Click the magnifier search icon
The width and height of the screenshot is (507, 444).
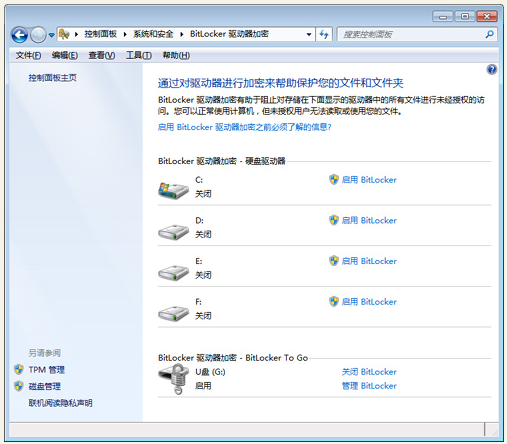pyautogui.click(x=490, y=34)
